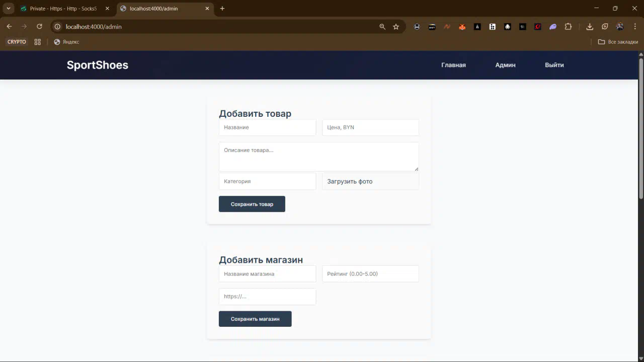Open the browser Downloads icon
Screen dimensions: 644x362
tap(590, 27)
